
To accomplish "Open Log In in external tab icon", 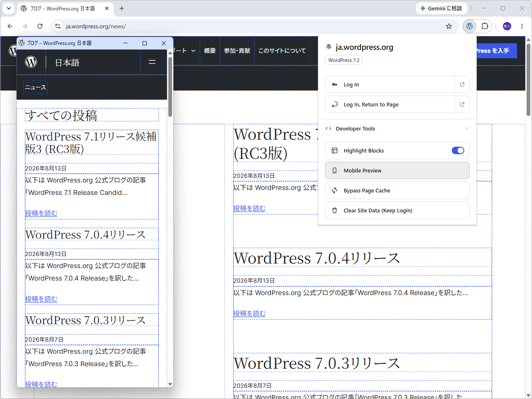I will [462, 84].
